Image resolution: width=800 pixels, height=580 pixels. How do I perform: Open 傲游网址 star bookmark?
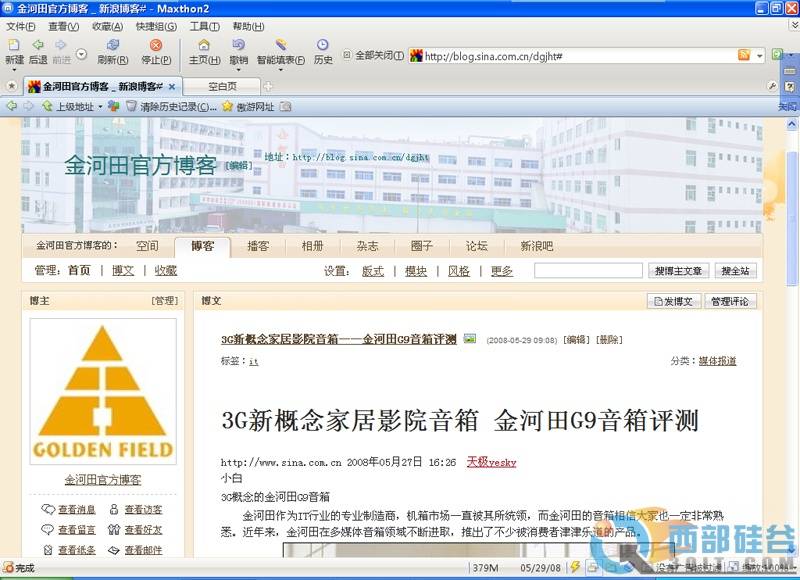click(x=228, y=106)
